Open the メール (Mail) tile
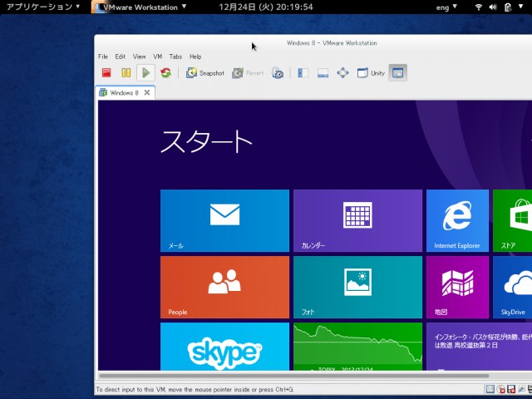This screenshot has height=399, width=532. pyautogui.click(x=224, y=220)
